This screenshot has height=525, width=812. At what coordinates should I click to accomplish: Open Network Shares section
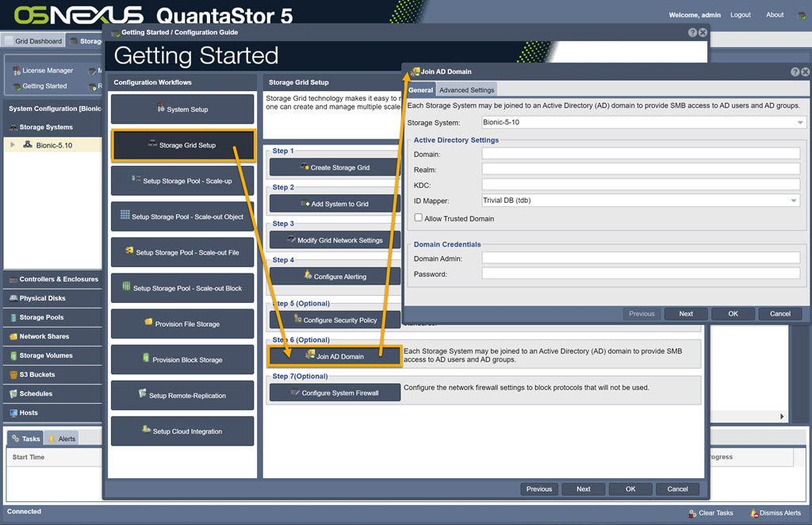click(53, 336)
